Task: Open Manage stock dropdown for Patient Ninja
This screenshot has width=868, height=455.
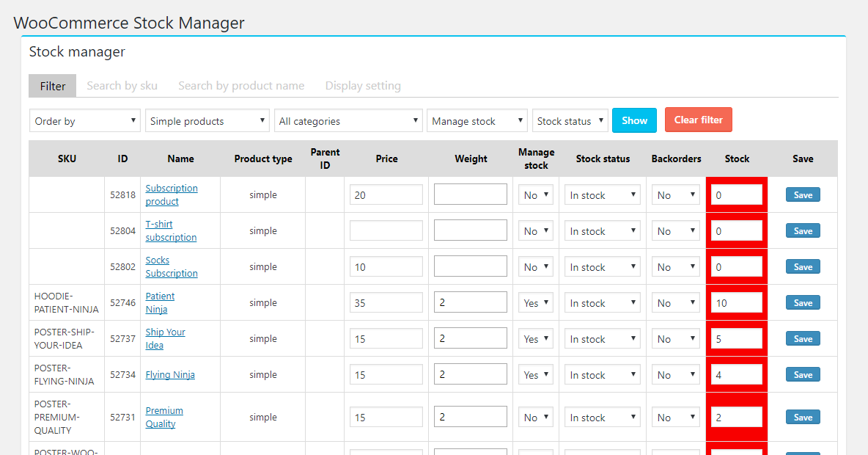Action: coord(536,303)
